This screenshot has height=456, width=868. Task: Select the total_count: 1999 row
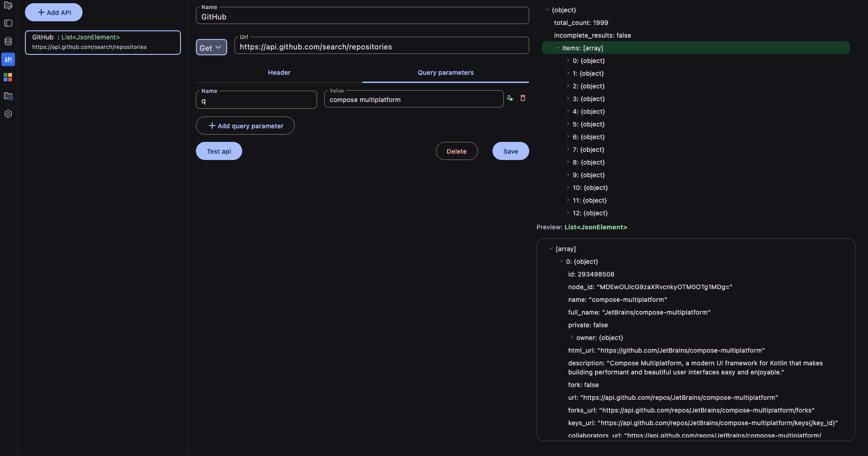[581, 23]
